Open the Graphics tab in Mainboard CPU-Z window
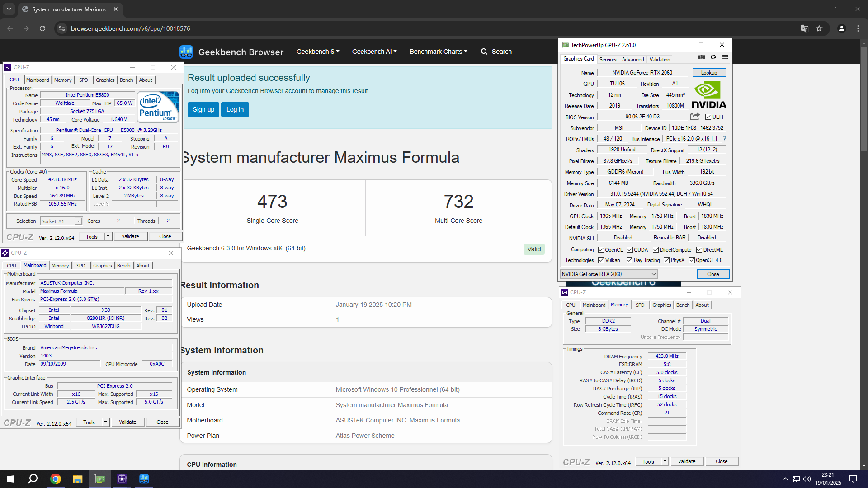The image size is (868, 488). 103,266
